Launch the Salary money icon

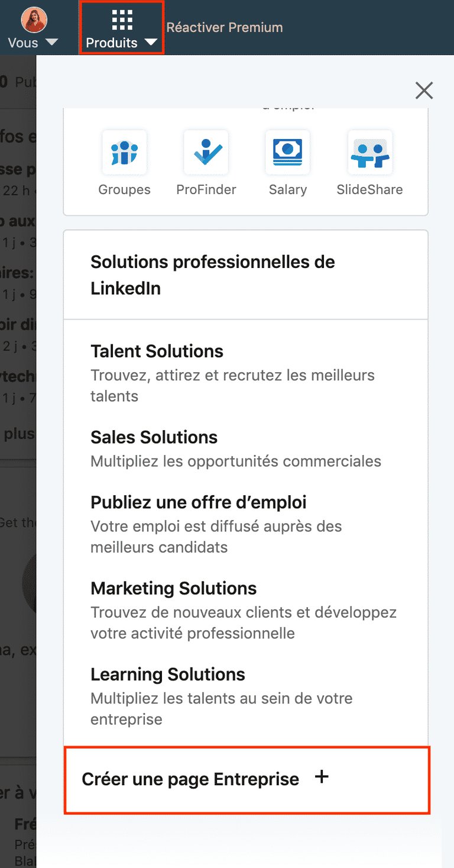click(x=288, y=153)
